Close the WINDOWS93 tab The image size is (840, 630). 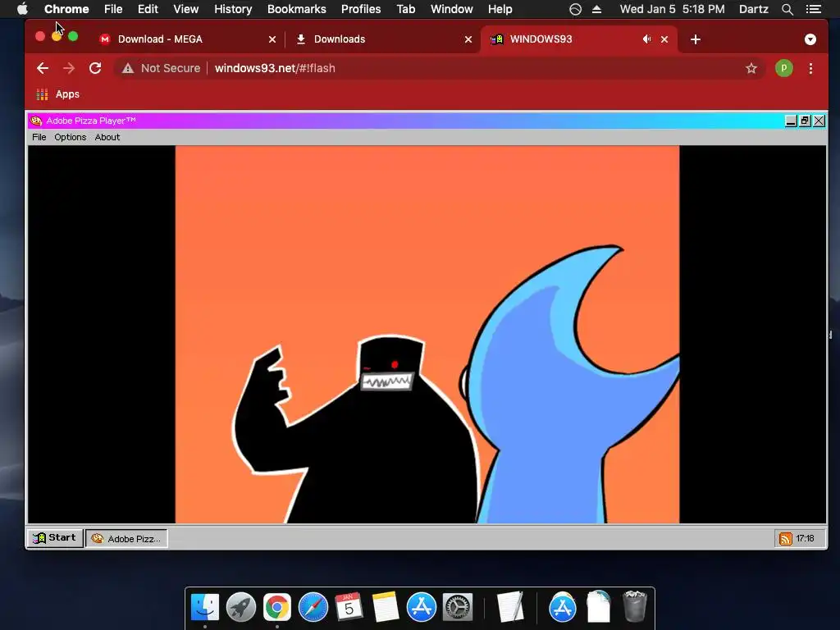[664, 39]
